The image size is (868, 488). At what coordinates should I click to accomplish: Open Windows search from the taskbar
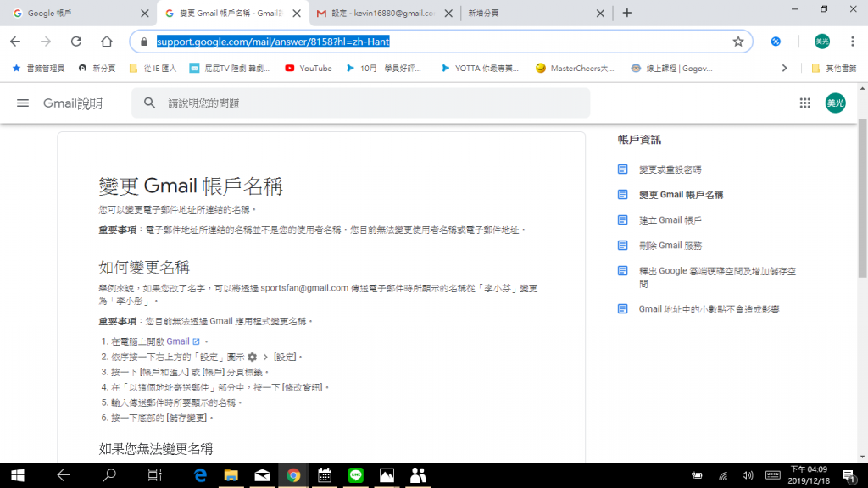click(109, 475)
